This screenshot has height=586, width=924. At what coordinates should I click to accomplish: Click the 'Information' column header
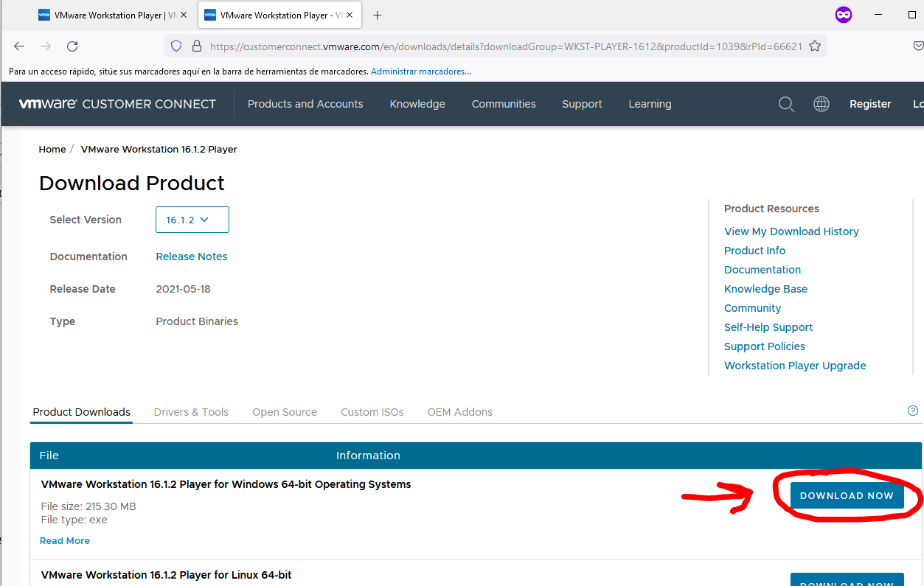(368, 456)
